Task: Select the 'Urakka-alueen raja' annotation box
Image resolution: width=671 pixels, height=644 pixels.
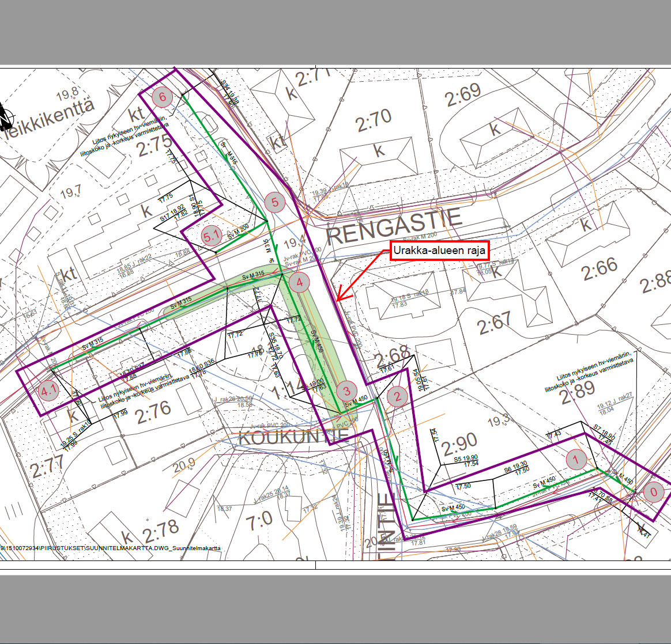Action: [440, 251]
